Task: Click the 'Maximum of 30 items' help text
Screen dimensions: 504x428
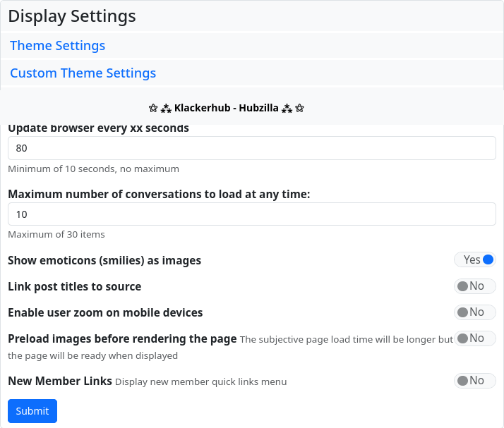Action: tap(56, 235)
